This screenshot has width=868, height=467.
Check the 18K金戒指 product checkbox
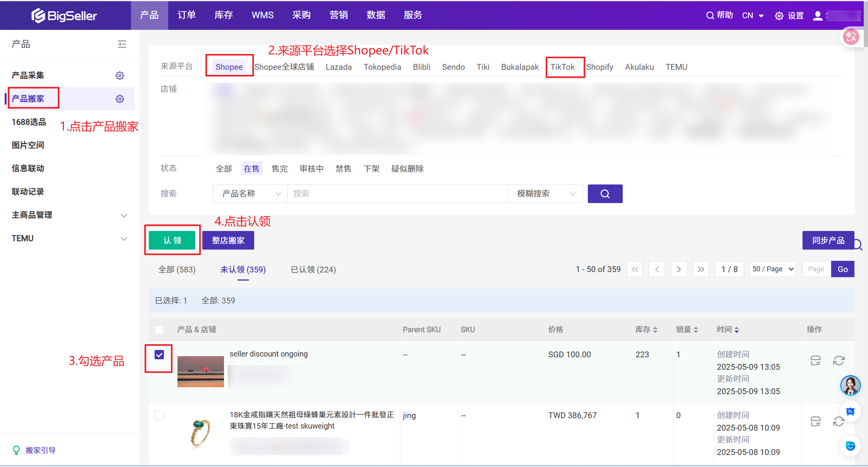point(159,415)
